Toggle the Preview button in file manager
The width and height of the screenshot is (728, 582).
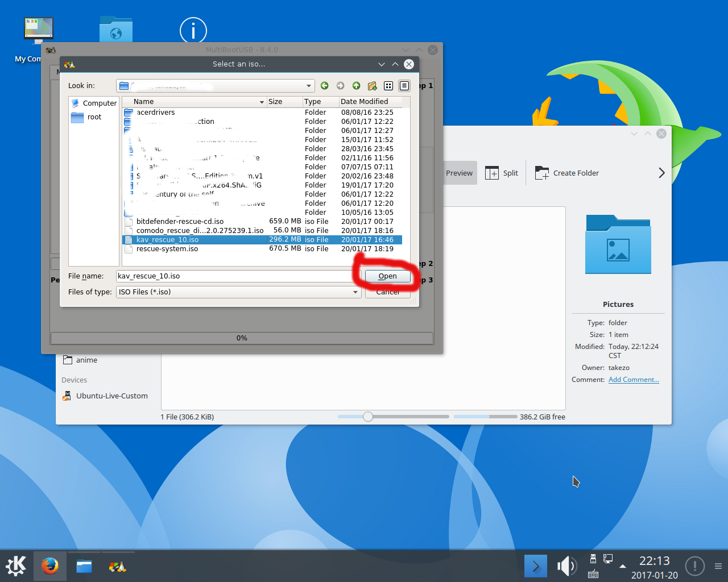[x=459, y=173]
